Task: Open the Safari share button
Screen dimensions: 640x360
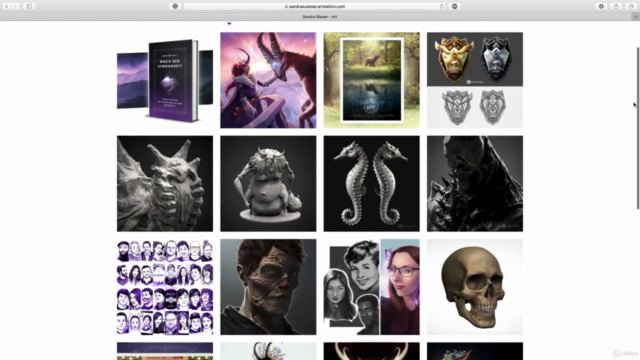Action: click(x=616, y=7)
